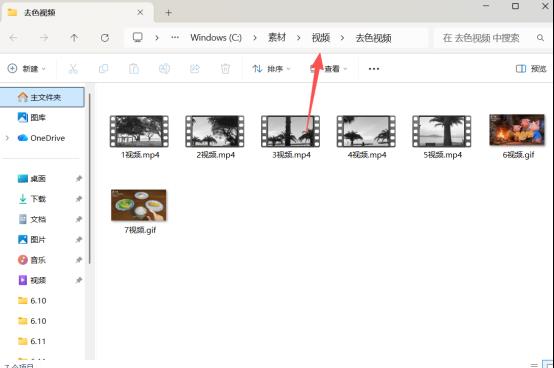This screenshot has width=554, height=368.
Task: Unpin the 桌面 quick access item
Action: click(79, 179)
